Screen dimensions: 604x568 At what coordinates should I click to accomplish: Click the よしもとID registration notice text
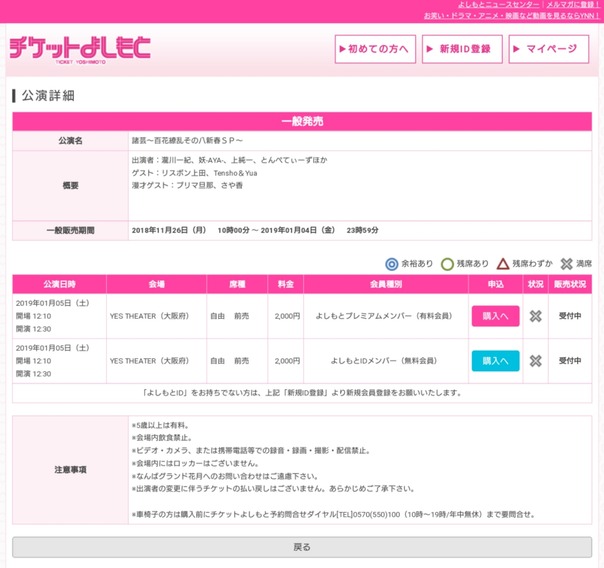(302, 393)
